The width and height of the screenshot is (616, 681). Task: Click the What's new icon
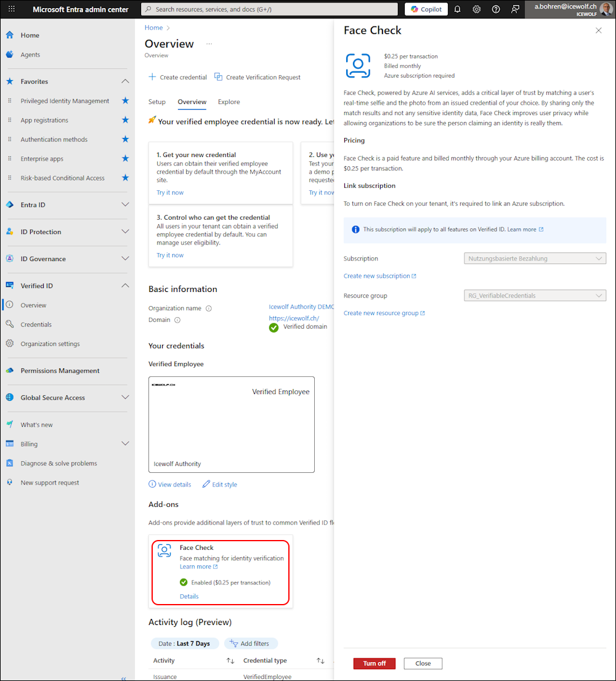click(x=10, y=424)
